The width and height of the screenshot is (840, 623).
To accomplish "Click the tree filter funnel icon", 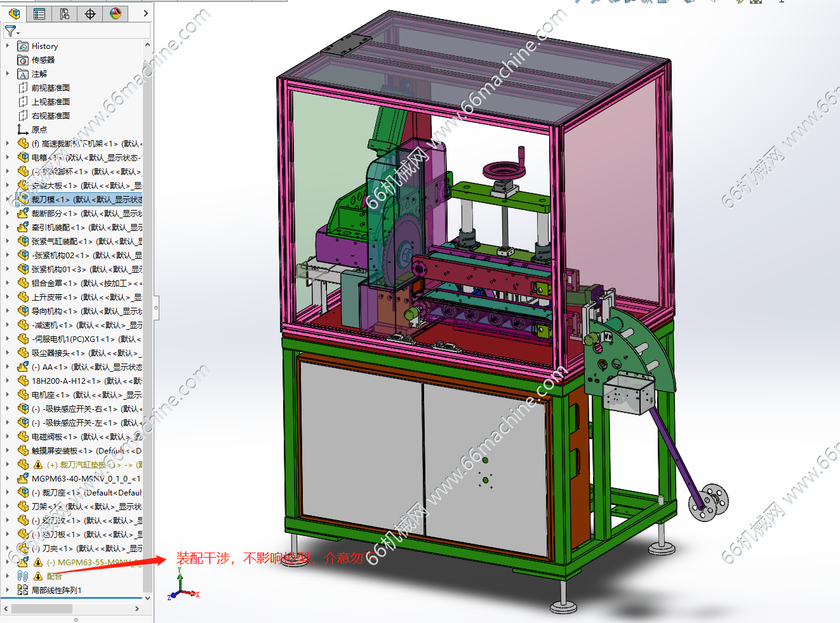I will pos(11,30).
